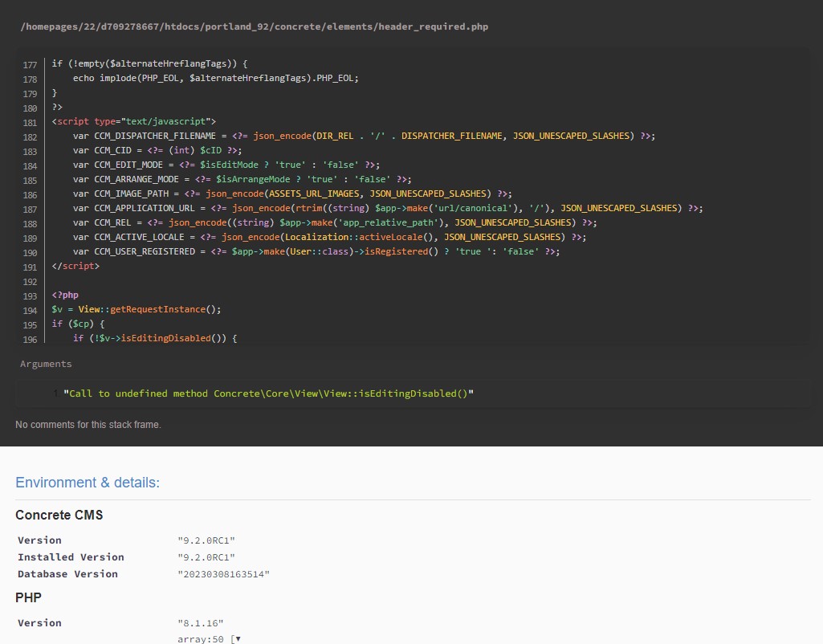Expand the array:50 environment details
Screen dimensions: 823x644
(209, 639)
